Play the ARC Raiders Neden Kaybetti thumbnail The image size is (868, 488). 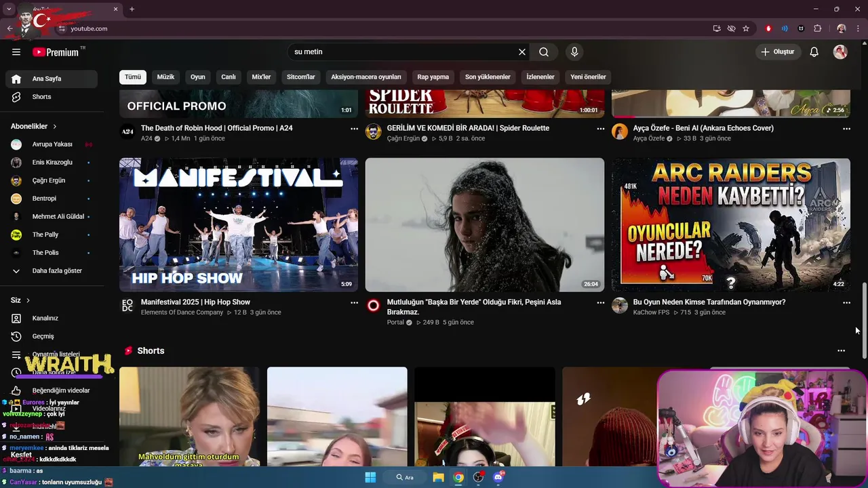[731, 225]
